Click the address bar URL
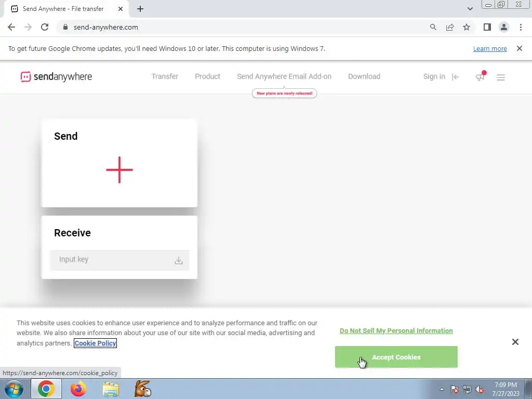Image resolution: width=532 pixels, height=399 pixels. (106, 27)
